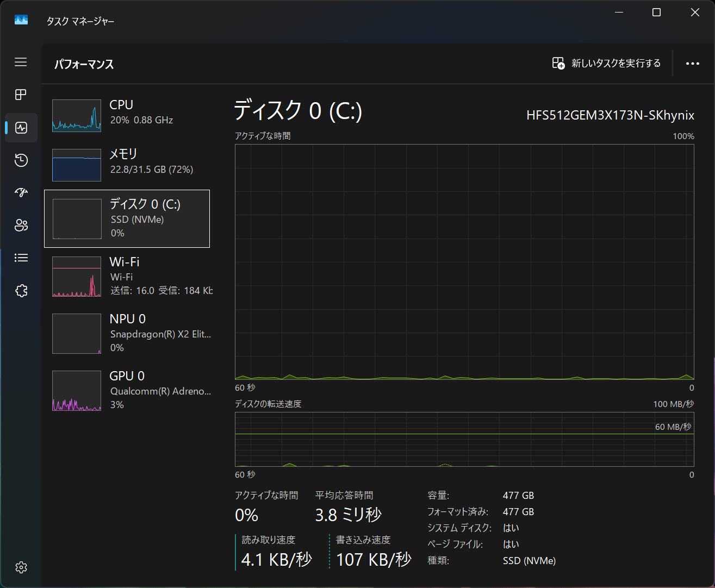Click the 60 MB/秒 graph label
Image resolution: width=715 pixels, height=588 pixels.
click(x=673, y=427)
